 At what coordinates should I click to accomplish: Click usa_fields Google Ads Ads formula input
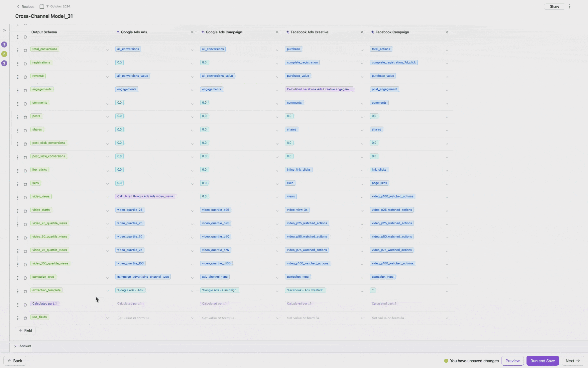[x=151, y=318]
